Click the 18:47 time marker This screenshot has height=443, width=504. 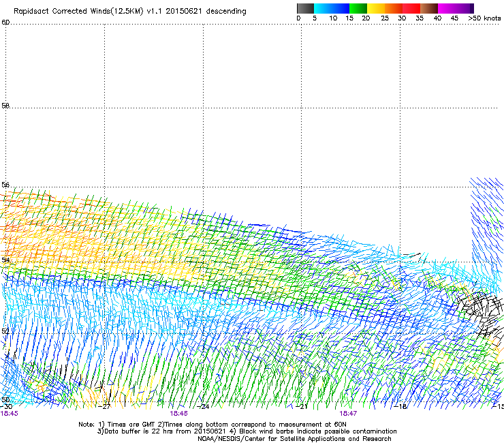[348, 414]
